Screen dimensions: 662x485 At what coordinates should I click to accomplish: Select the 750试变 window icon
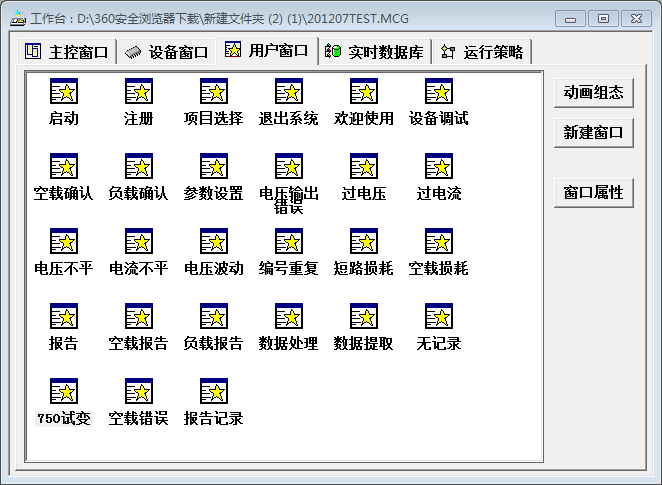[x=64, y=392]
